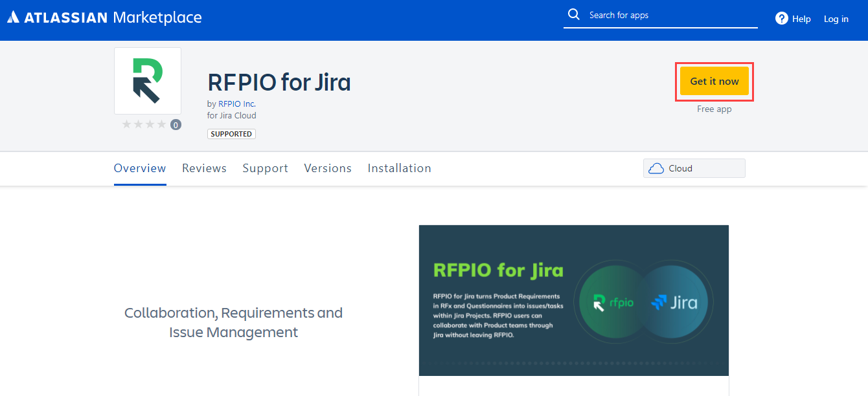Click the RFPIO for Jira banner image

pyautogui.click(x=574, y=300)
